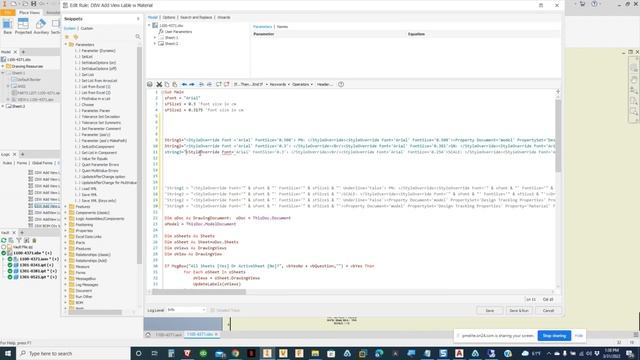Select User Parameters in model tree
Screen dimensions: 640x360
[x=178, y=31]
